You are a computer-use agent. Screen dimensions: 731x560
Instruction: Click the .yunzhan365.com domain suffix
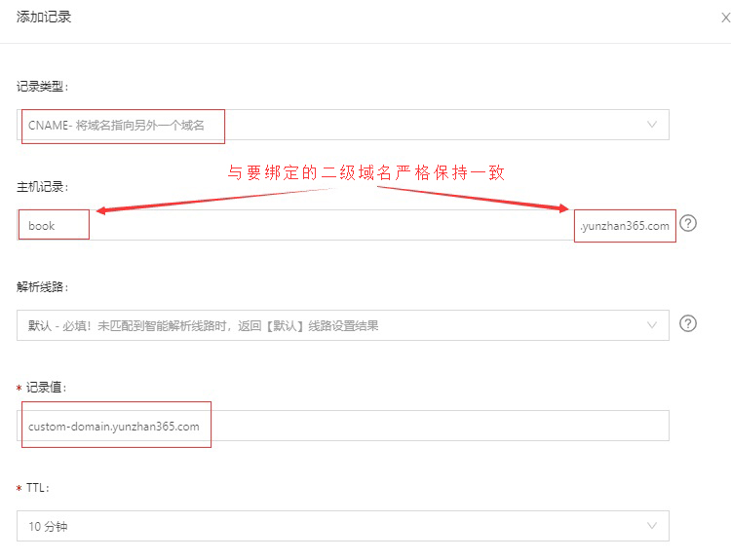coord(624,225)
